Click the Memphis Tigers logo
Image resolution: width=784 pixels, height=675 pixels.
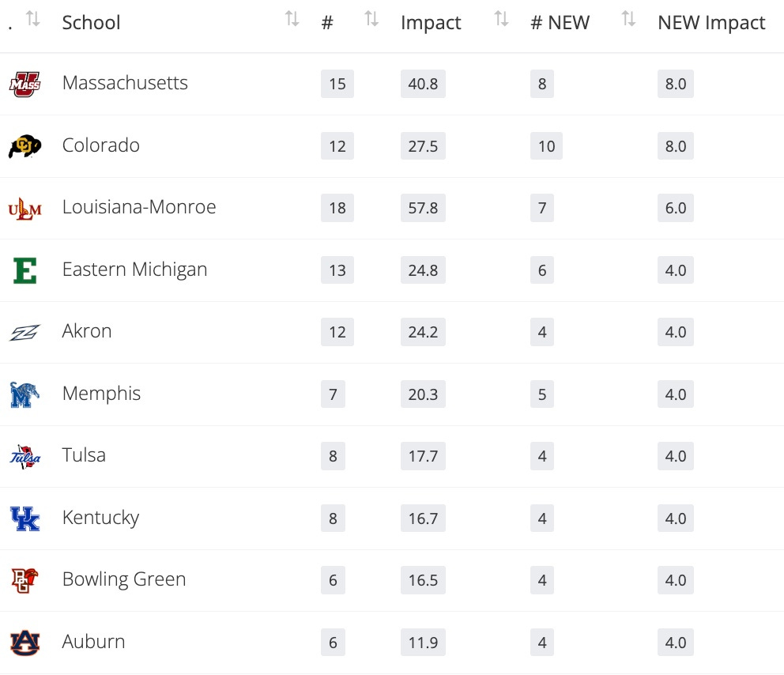[24, 394]
